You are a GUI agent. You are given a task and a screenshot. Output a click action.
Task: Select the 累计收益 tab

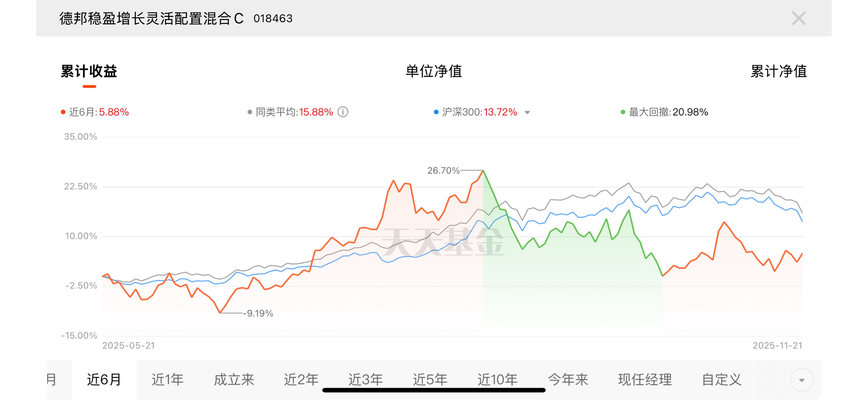point(89,71)
